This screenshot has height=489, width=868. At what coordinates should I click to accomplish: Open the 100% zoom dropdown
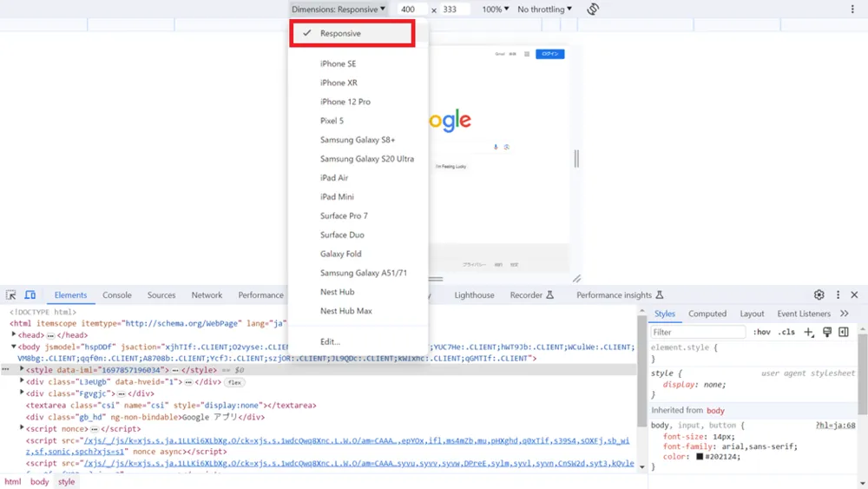(x=495, y=10)
